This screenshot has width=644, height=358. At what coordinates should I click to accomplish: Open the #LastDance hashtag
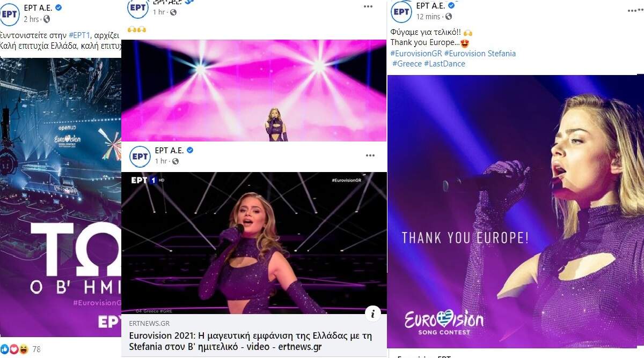pyautogui.click(x=444, y=64)
